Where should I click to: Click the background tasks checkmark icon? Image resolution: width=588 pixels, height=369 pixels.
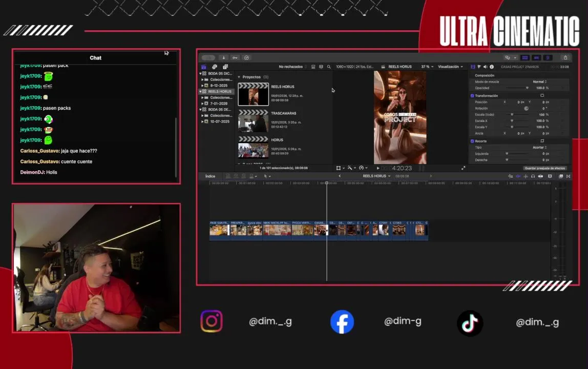pyautogui.click(x=246, y=57)
